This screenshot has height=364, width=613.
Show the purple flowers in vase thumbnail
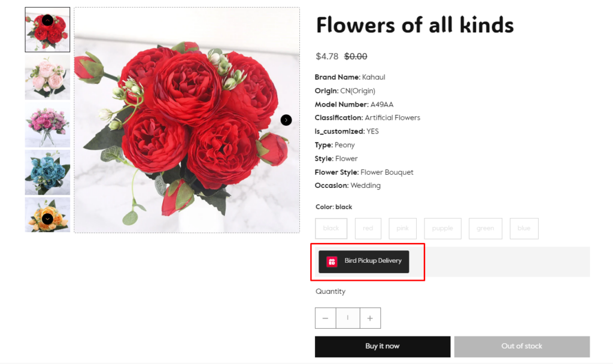47,125
